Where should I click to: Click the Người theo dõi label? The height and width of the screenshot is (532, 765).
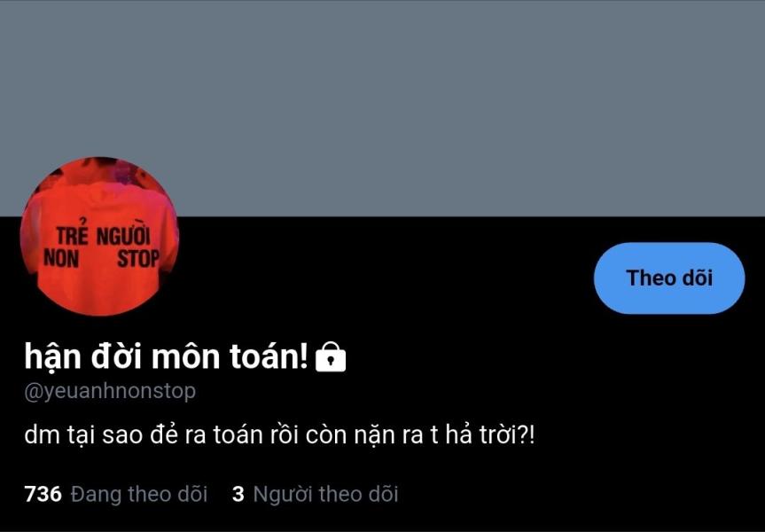(326, 494)
